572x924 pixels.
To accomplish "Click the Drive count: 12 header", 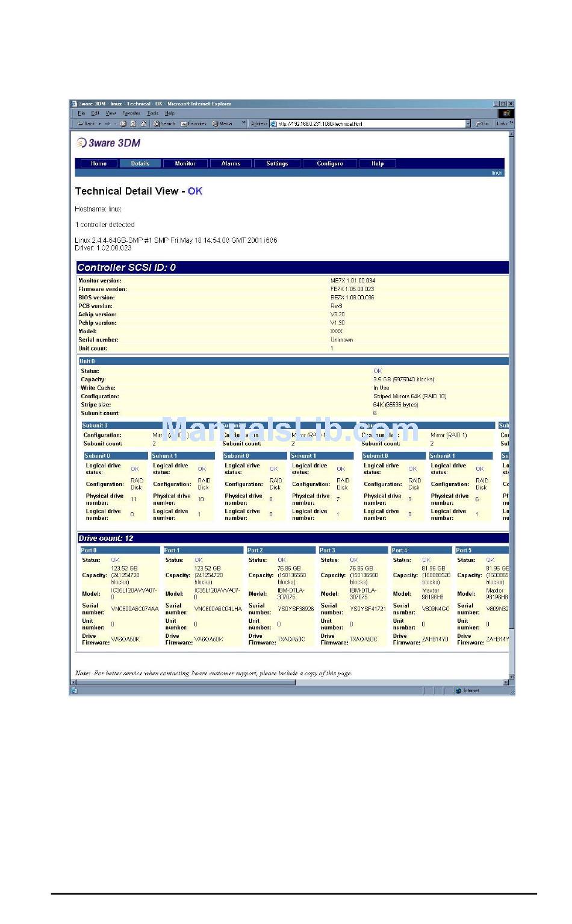I will [x=293, y=538].
